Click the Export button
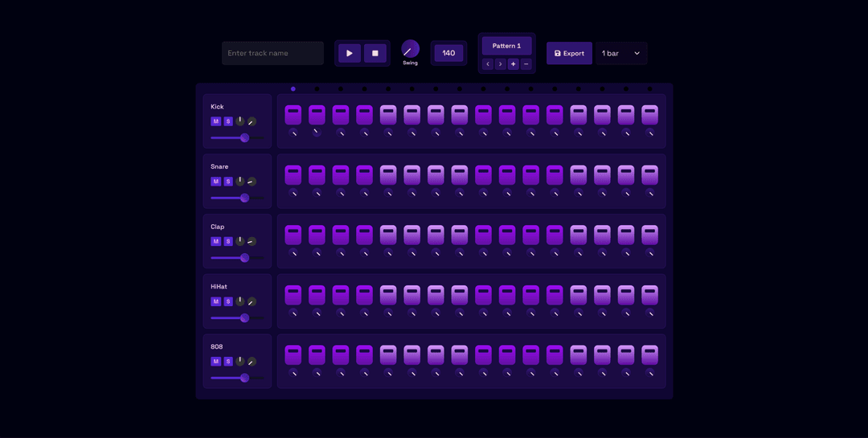868x438 pixels. 569,53
